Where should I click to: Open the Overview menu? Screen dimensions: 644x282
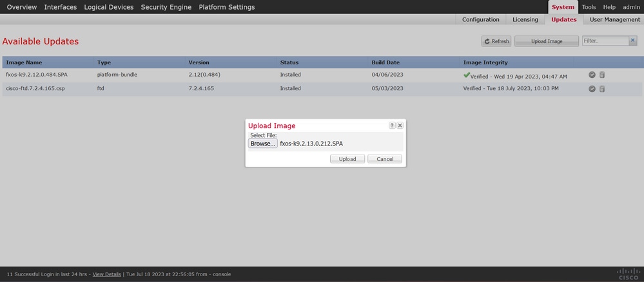[x=22, y=7]
